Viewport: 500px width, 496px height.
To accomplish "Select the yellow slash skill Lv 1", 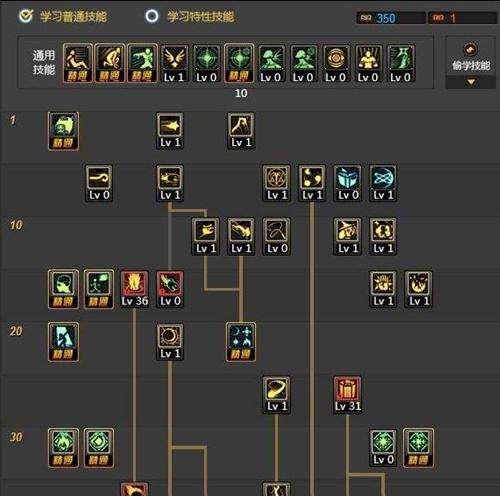I will click(x=276, y=395).
